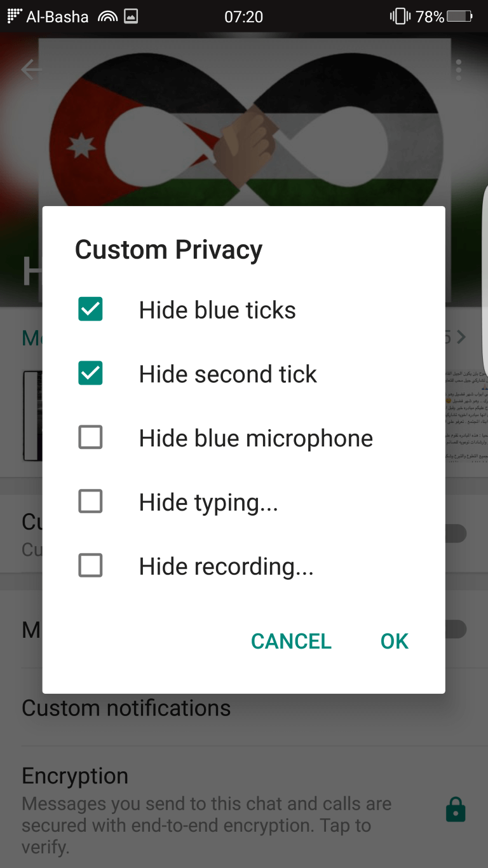Tap the battery icon in status bar

click(x=459, y=17)
